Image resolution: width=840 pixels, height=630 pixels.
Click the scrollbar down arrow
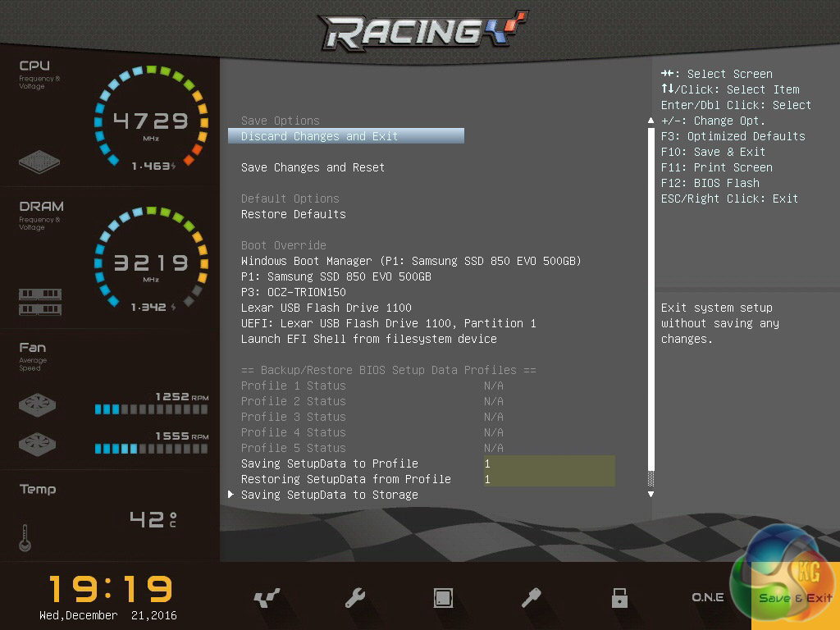651,495
